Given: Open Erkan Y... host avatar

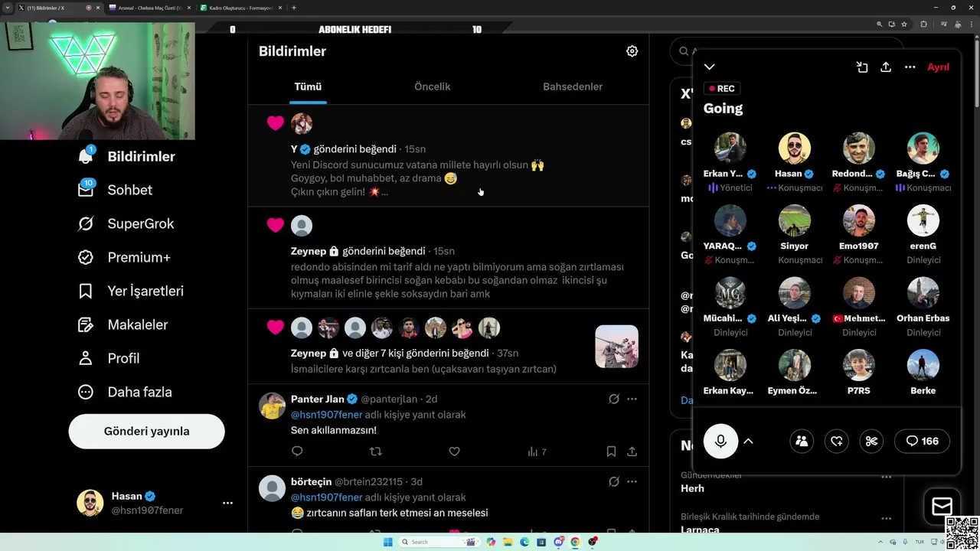Looking at the screenshot, I should coord(730,148).
